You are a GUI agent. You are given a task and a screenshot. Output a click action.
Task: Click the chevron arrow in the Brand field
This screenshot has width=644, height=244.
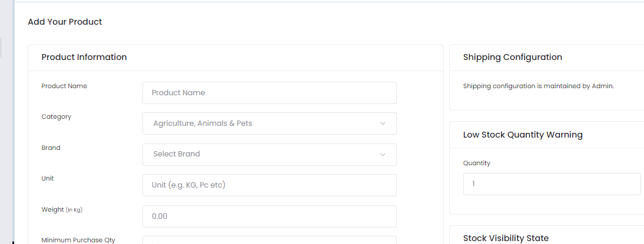click(383, 155)
